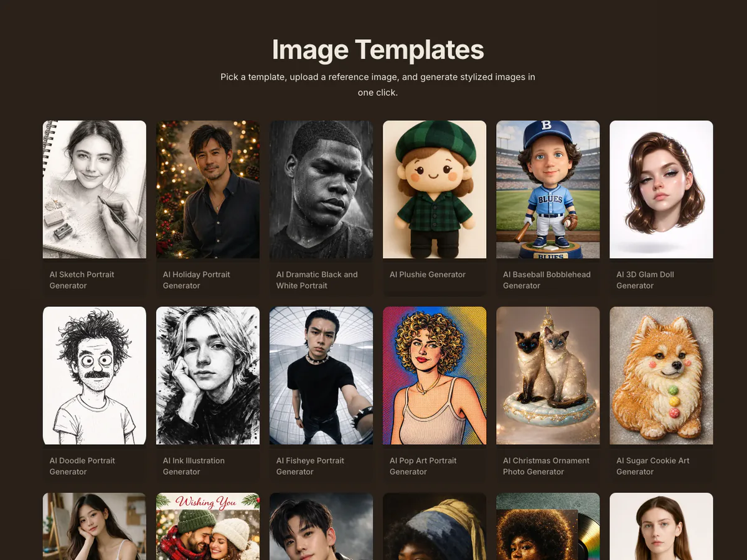
Task: Select the AI Pop Art Portrait image
Action: pos(435,376)
